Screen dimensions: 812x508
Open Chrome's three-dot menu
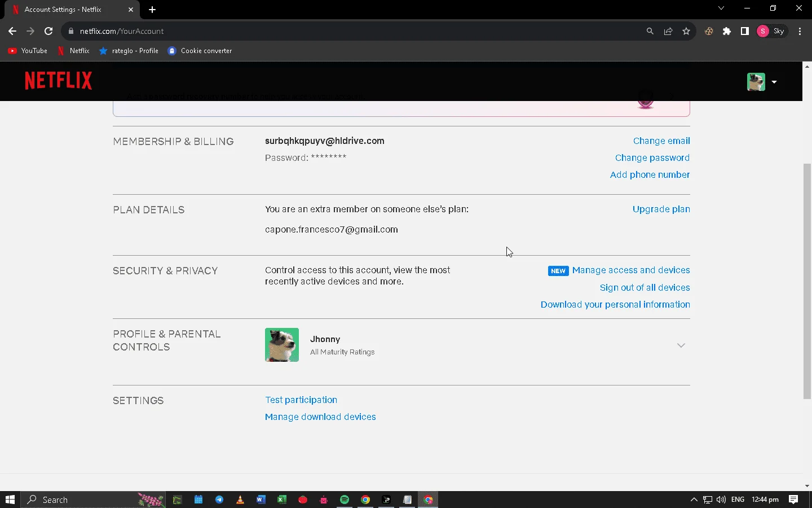800,31
